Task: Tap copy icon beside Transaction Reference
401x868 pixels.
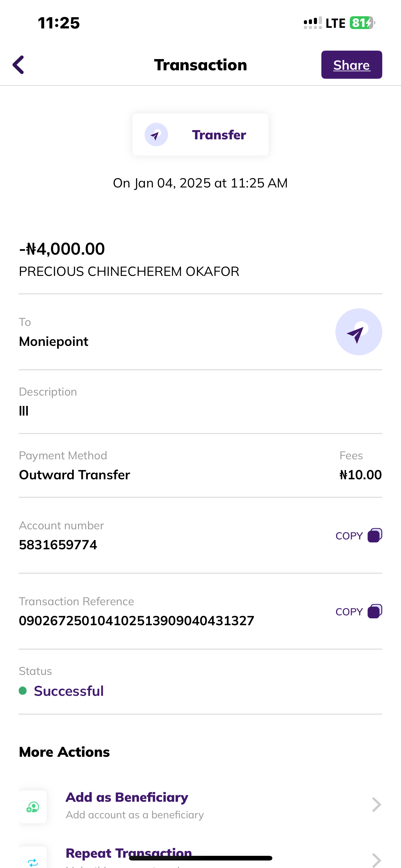Action: coord(375,611)
